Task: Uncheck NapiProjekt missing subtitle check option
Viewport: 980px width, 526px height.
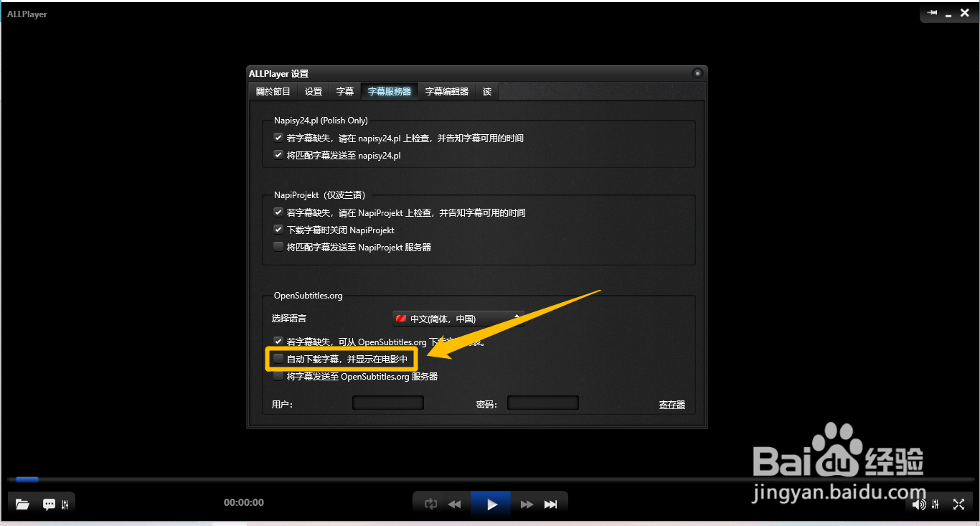Action: coord(278,212)
